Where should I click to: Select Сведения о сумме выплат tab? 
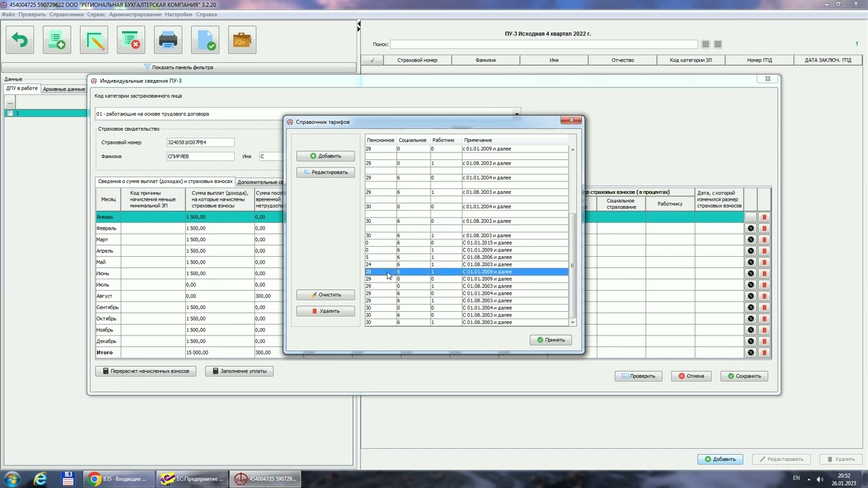(x=165, y=182)
